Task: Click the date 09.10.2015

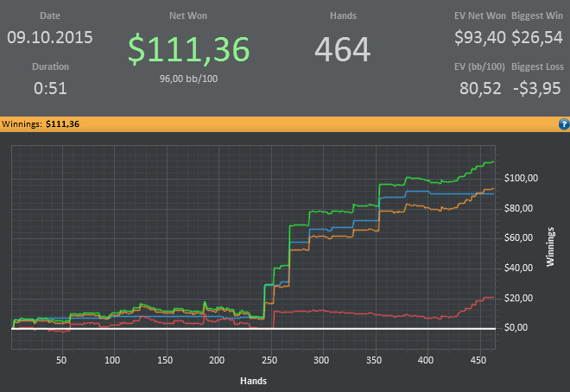Action: (50, 37)
